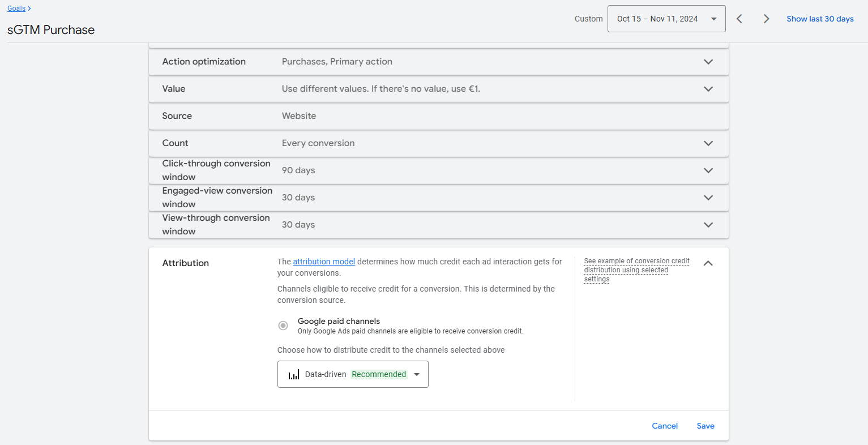Expand the Value settings row
This screenshot has width=868, height=445.
(708, 89)
